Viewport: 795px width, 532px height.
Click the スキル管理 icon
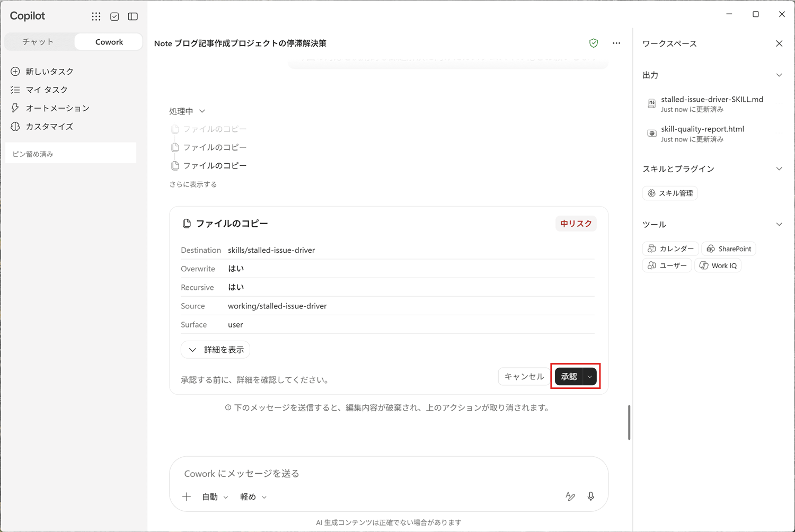pos(652,193)
